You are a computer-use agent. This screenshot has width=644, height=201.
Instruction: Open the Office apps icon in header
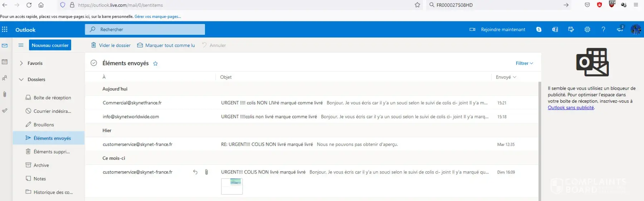555,29
